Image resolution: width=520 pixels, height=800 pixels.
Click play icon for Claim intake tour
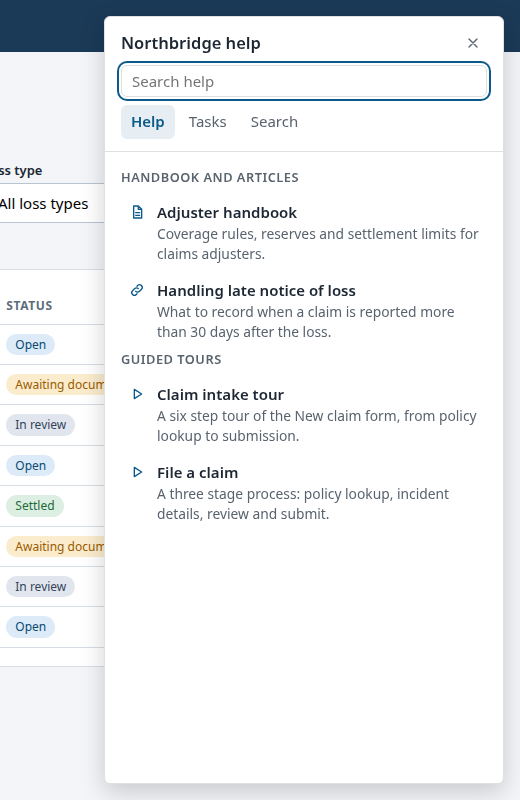point(137,394)
